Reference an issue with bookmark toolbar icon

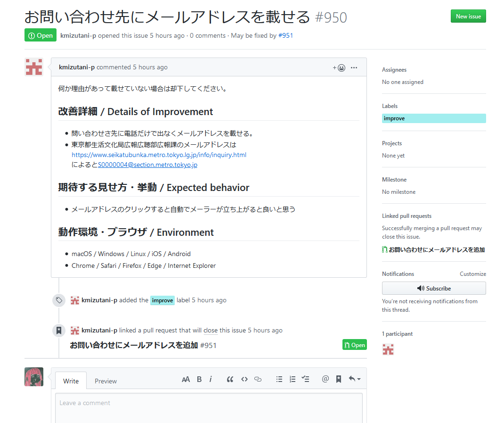(x=339, y=379)
